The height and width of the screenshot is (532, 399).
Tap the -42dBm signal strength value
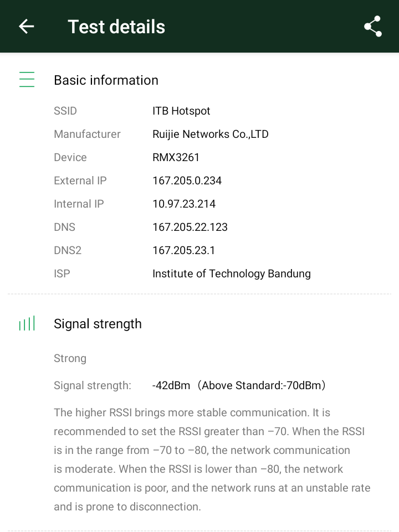[x=171, y=385]
